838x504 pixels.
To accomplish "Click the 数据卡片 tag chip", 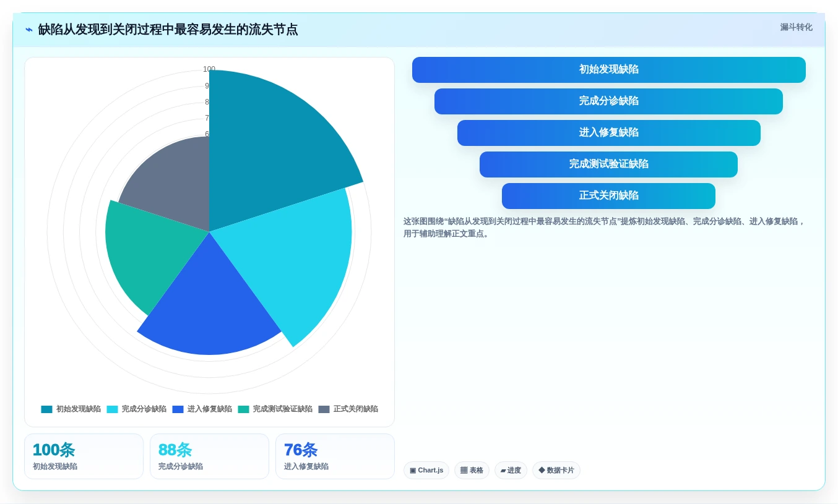I will [556, 470].
